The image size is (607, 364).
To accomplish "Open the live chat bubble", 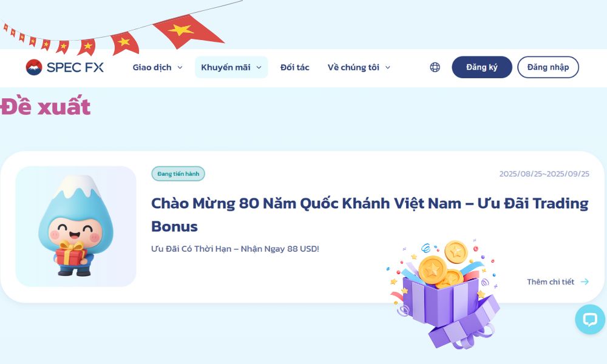I will [x=590, y=320].
